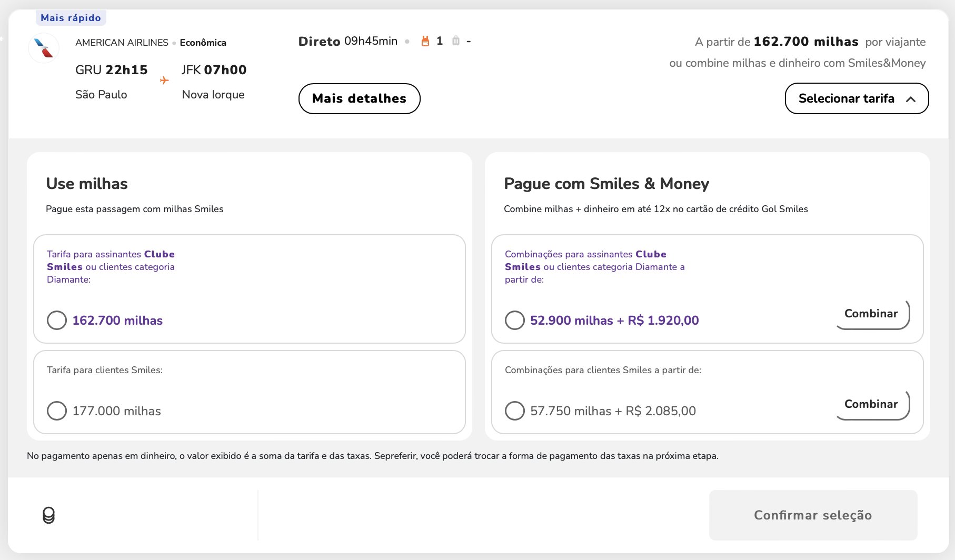Click Combinar for Clube Smiles combination

click(872, 314)
